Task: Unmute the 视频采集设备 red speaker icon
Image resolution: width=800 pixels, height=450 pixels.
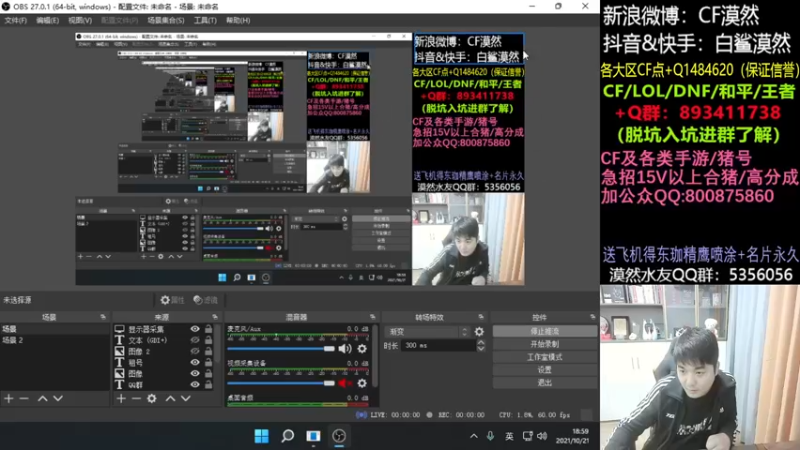Action: 345,383
